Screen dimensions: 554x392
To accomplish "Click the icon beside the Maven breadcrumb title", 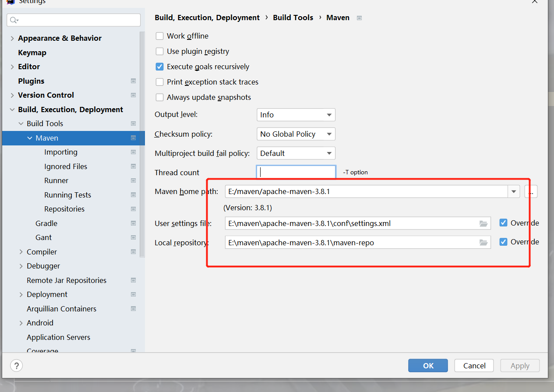I will pyautogui.click(x=359, y=18).
